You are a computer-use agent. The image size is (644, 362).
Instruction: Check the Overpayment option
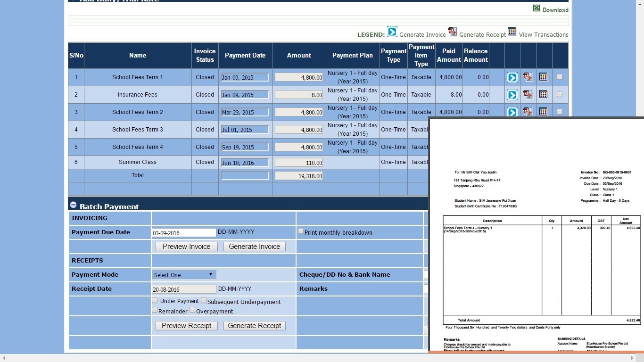(x=192, y=310)
